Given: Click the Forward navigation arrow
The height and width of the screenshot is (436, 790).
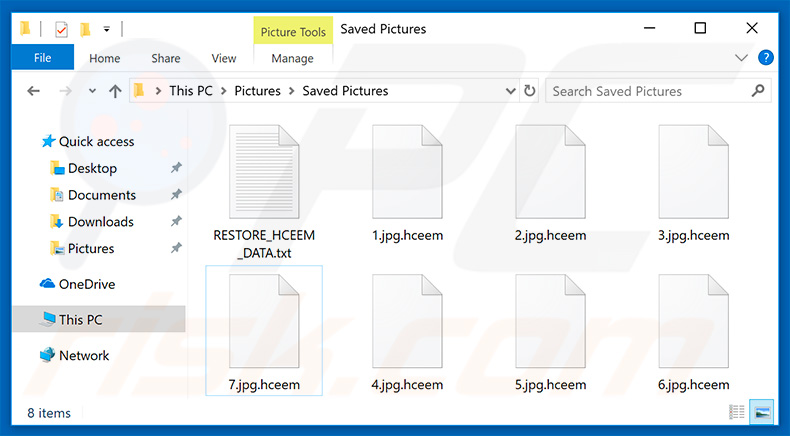Looking at the screenshot, I should pos(65,91).
